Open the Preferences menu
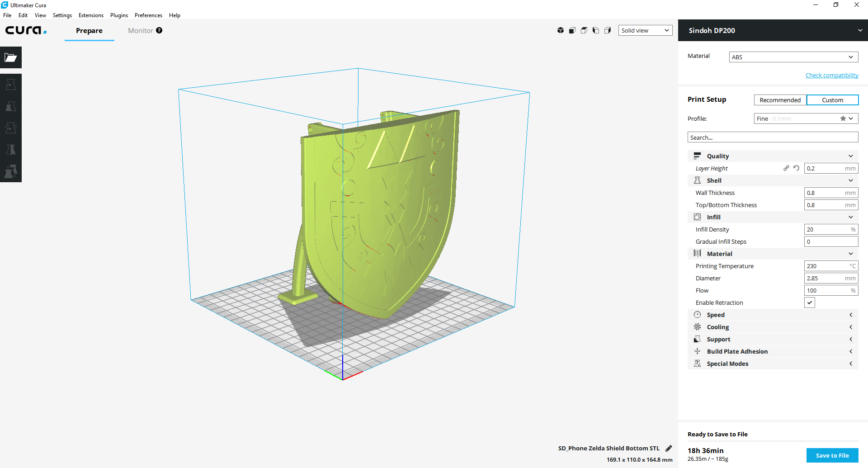Image resolution: width=868 pixels, height=468 pixels. [x=148, y=15]
